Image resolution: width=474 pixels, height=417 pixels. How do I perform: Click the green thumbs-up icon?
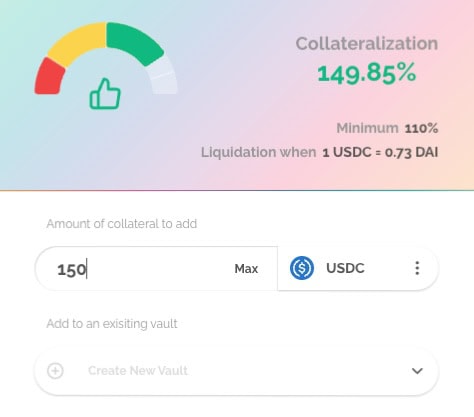tap(105, 94)
